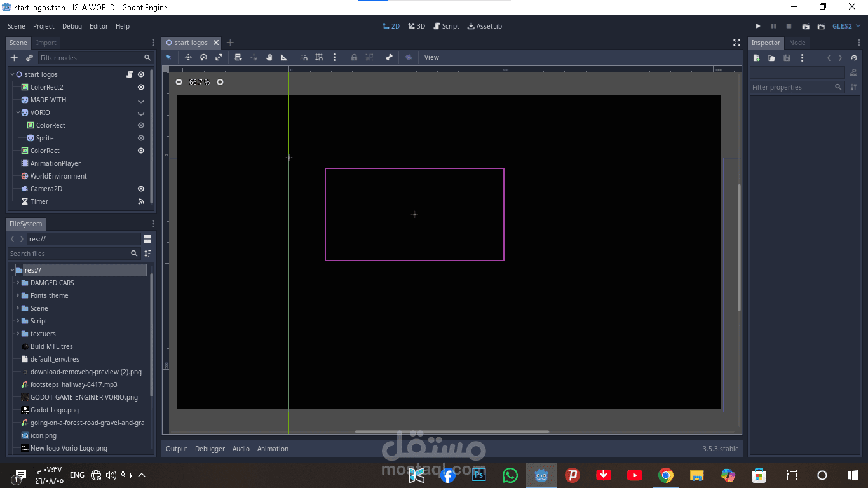Select the Ruler Mode tool
This screenshot has width=868, height=488.
[284, 57]
